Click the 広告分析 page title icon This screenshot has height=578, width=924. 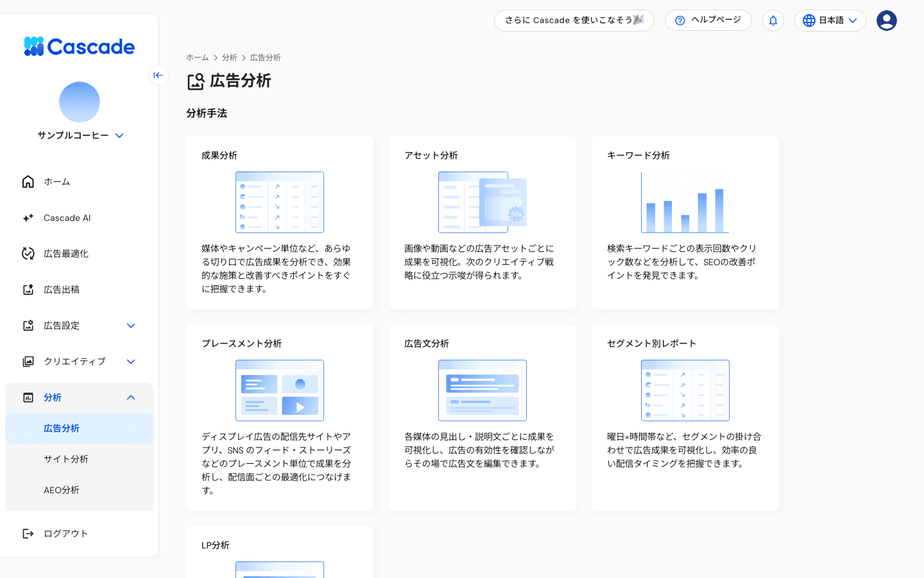(x=196, y=82)
